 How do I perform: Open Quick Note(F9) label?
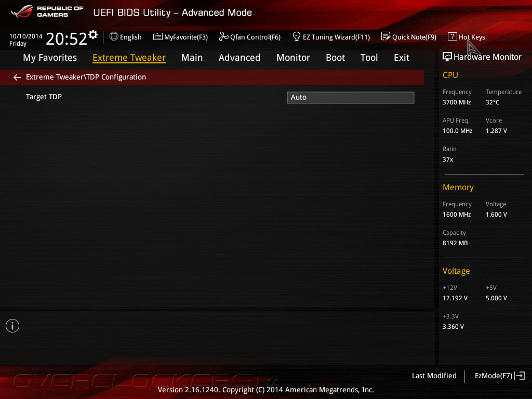(x=414, y=37)
